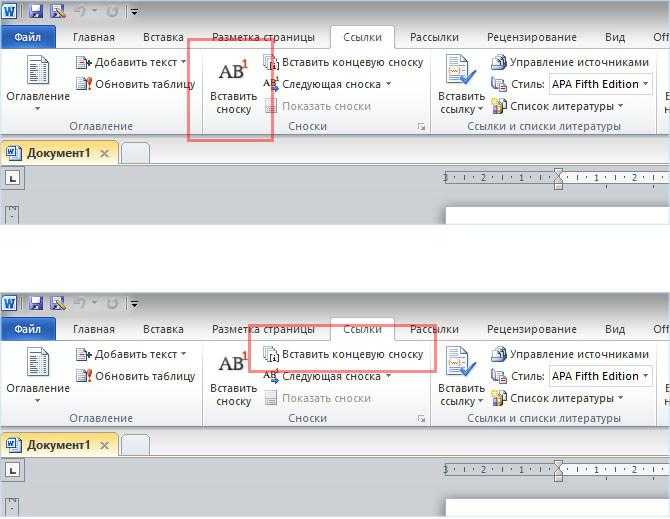Click the Save floppy icon in the upper title bar

pos(36,11)
